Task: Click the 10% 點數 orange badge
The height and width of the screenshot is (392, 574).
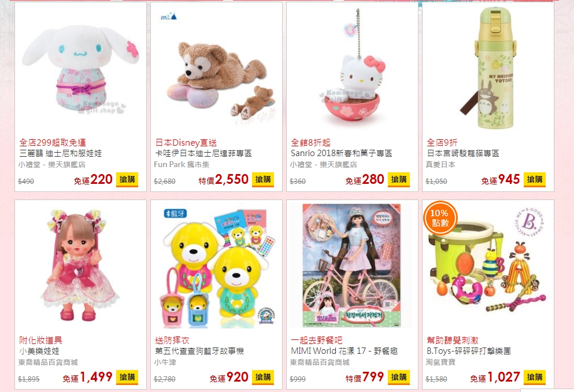Action: (440, 218)
